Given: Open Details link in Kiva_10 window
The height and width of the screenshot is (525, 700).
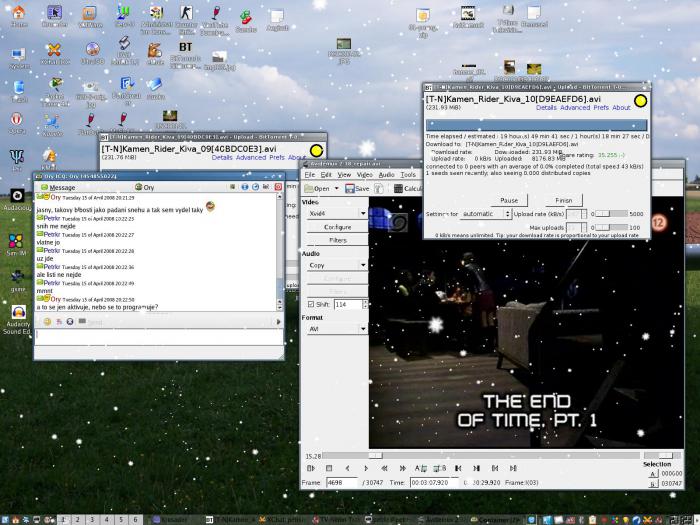Looking at the screenshot, I should click(546, 108).
